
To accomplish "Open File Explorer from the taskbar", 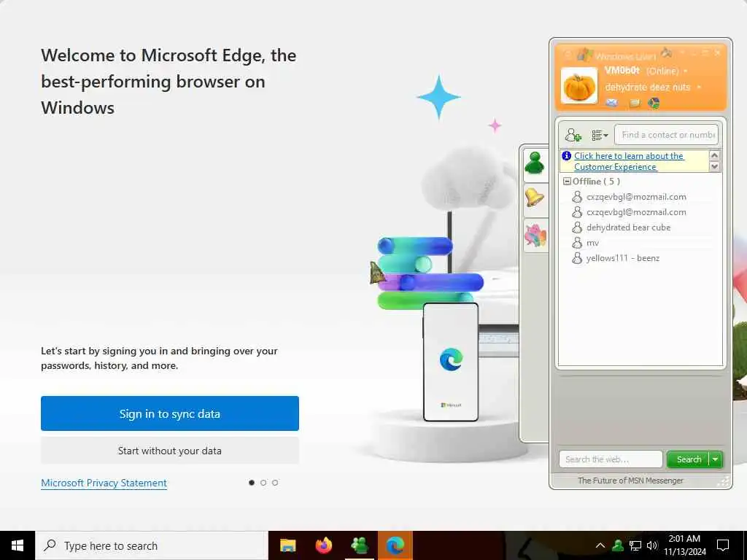I will 287,545.
